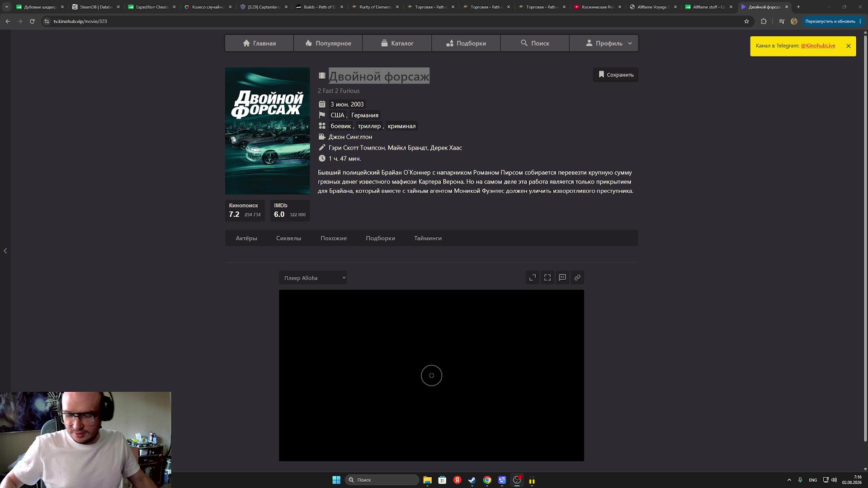Open the player comments icon
Viewport: 868px width, 488px height.
pos(562,277)
